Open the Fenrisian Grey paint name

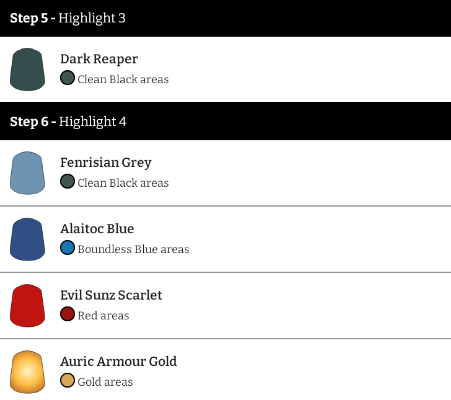(106, 163)
